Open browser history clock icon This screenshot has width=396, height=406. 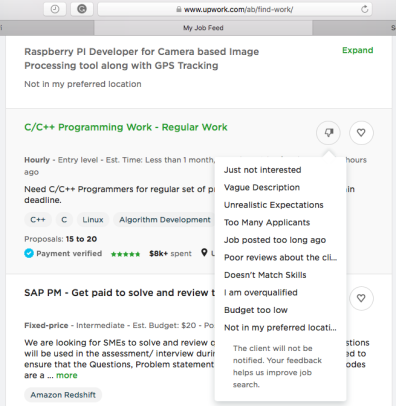(55, 9)
